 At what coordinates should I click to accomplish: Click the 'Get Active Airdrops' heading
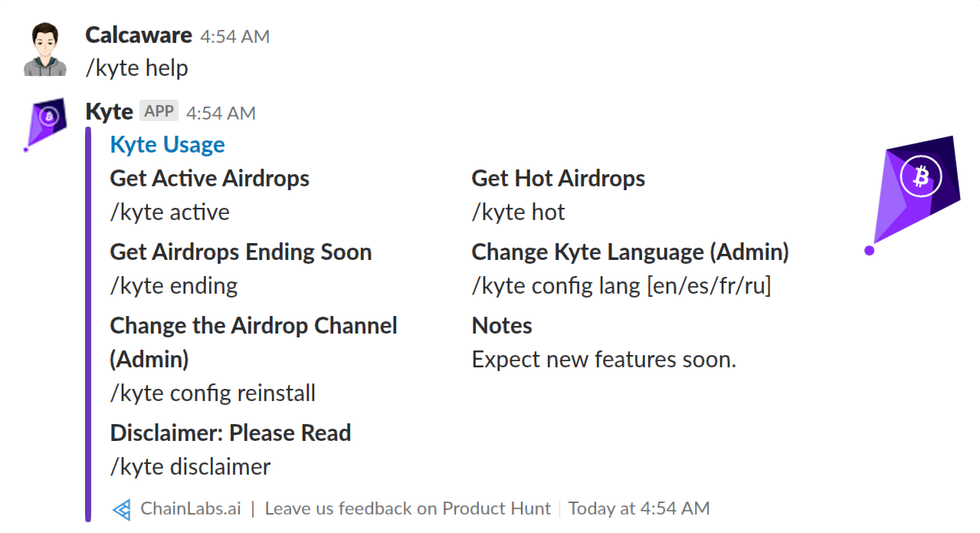coord(210,179)
